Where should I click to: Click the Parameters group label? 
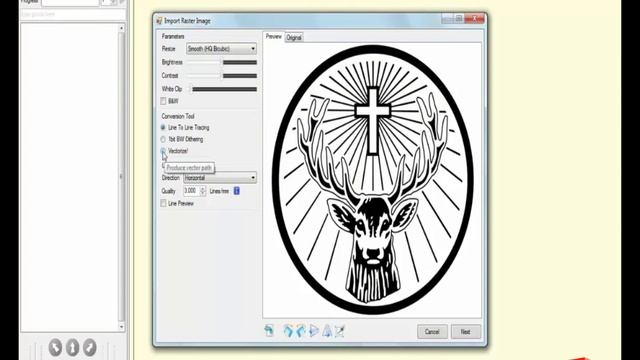pos(173,36)
